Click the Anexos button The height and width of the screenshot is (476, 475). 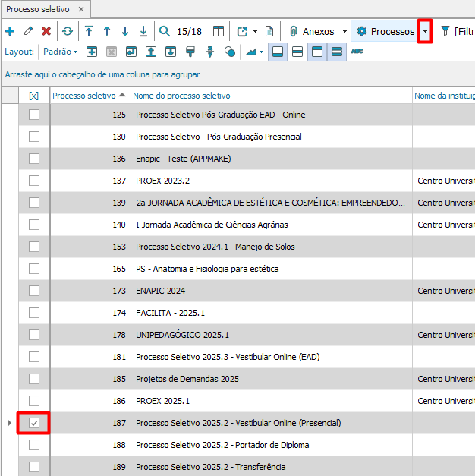pyautogui.click(x=312, y=31)
